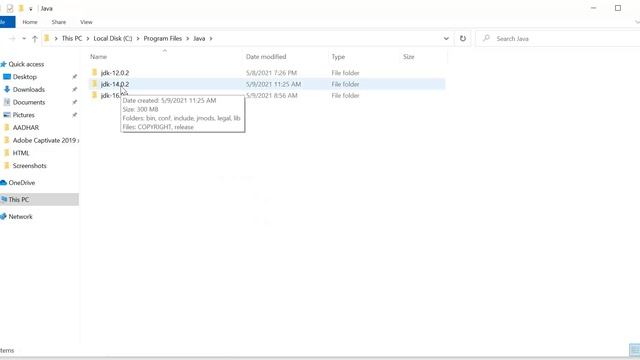Click New folder quick access toolbar icon

21,8
